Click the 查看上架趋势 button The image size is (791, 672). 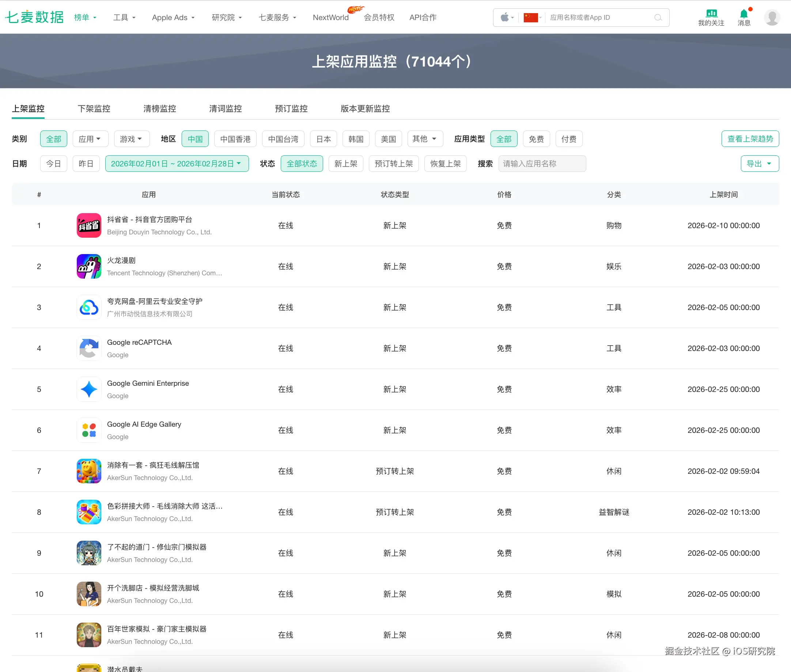coord(749,139)
